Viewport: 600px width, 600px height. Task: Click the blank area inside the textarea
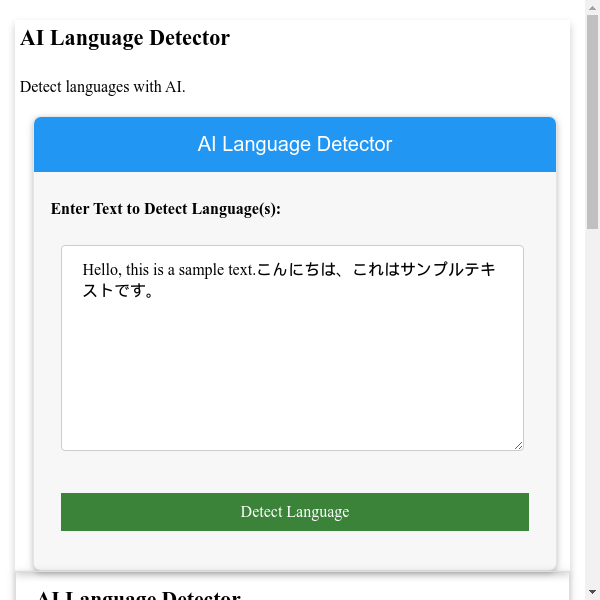point(292,390)
